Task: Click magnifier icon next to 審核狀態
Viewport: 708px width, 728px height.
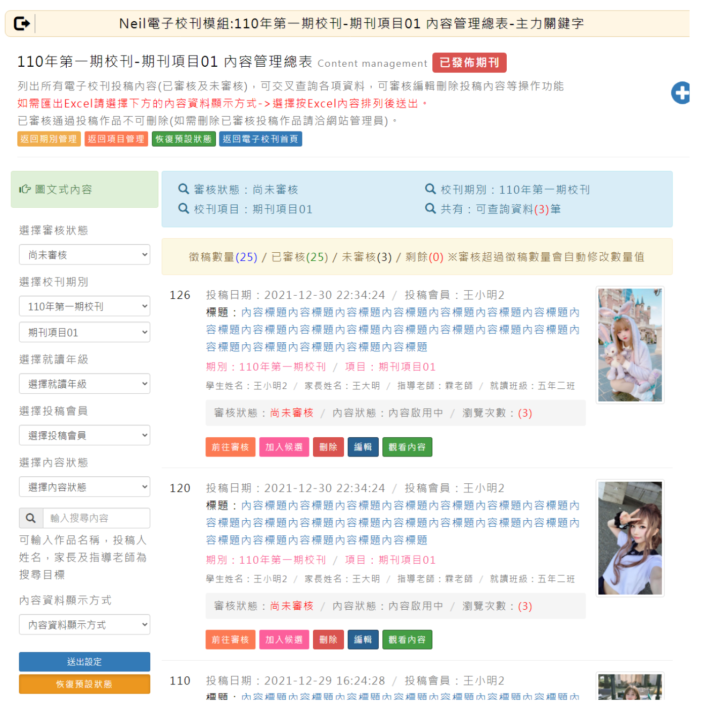Action: point(184,189)
